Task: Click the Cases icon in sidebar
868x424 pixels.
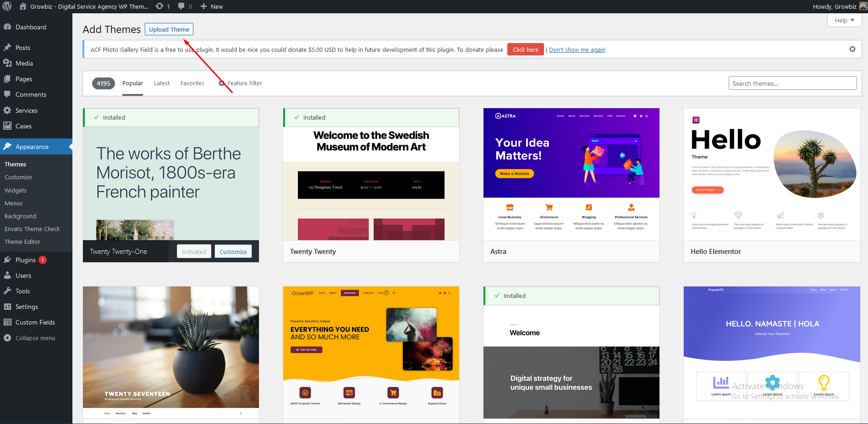Action: pyautogui.click(x=7, y=126)
